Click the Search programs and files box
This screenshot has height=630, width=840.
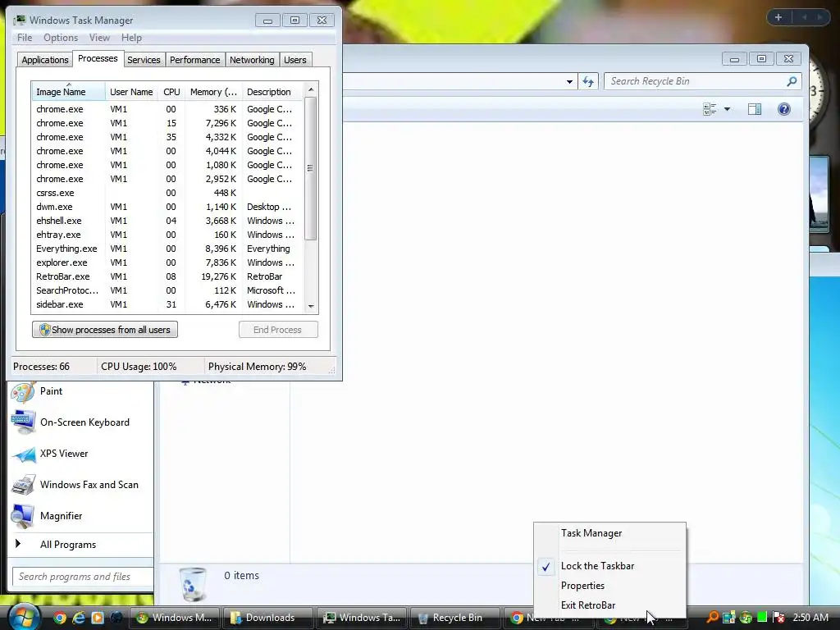pyautogui.click(x=83, y=577)
